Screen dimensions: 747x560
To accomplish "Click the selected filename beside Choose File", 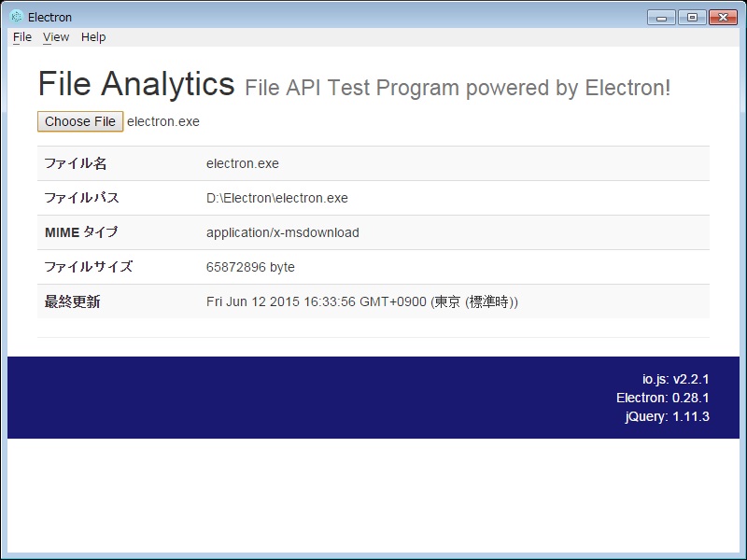I will coord(162,122).
